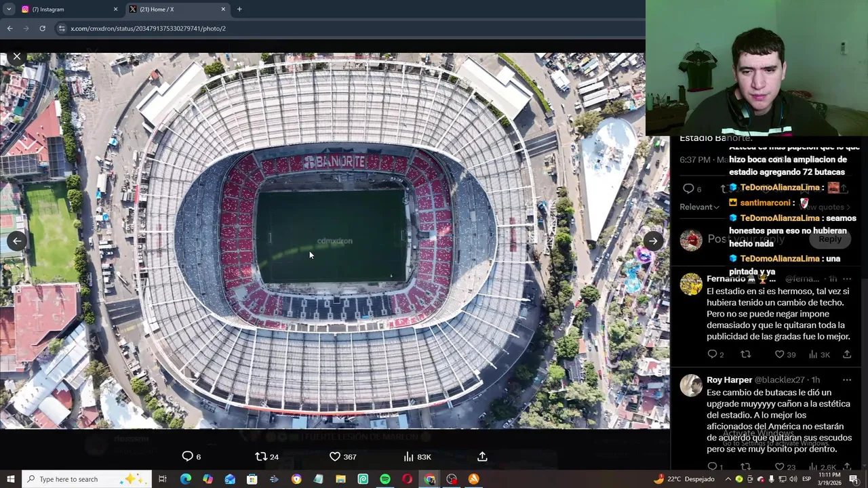Open a new browser tab

click(239, 9)
